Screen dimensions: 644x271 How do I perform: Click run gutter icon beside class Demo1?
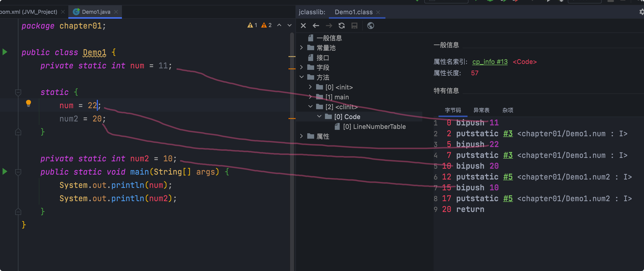(x=5, y=52)
